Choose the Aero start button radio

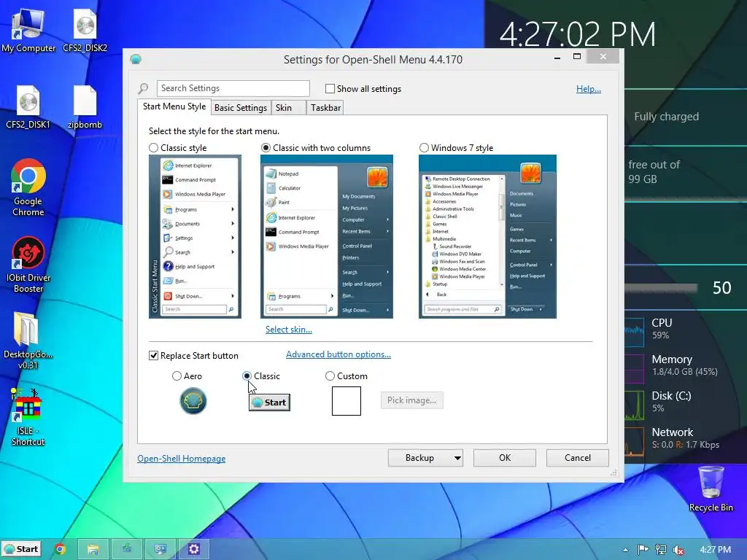click(x=177, y=376)
